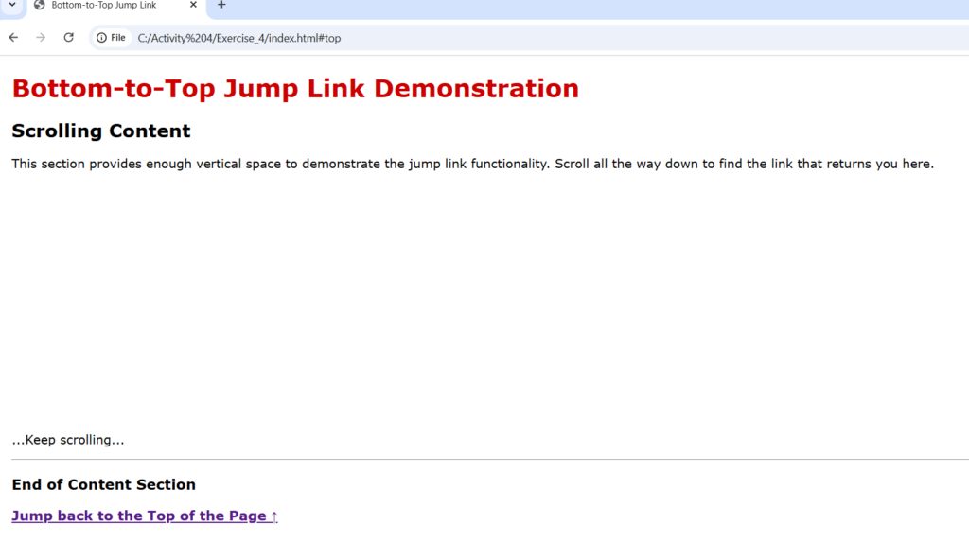Select the Bottom-to-Top Jump Link tab
Screen dimensions: 969x560
point(104,6)
